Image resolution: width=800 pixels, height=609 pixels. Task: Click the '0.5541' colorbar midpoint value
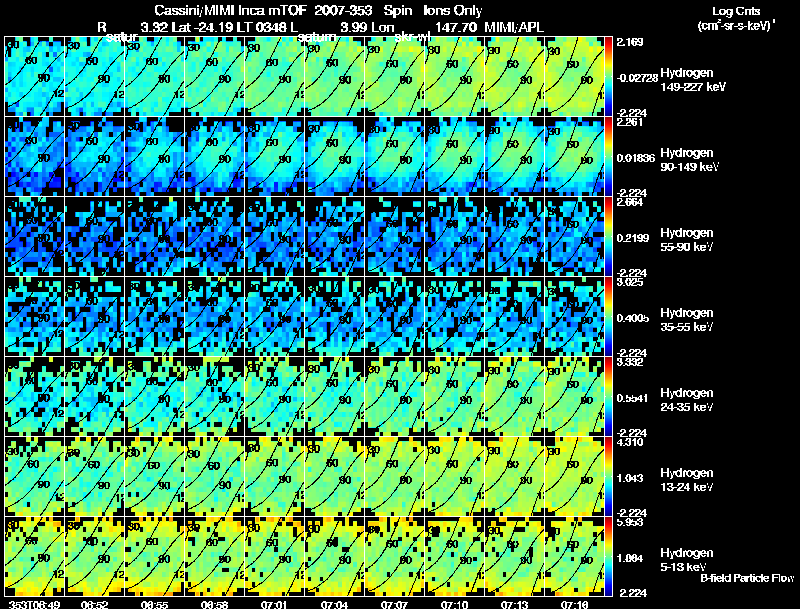tap(633, 398)
